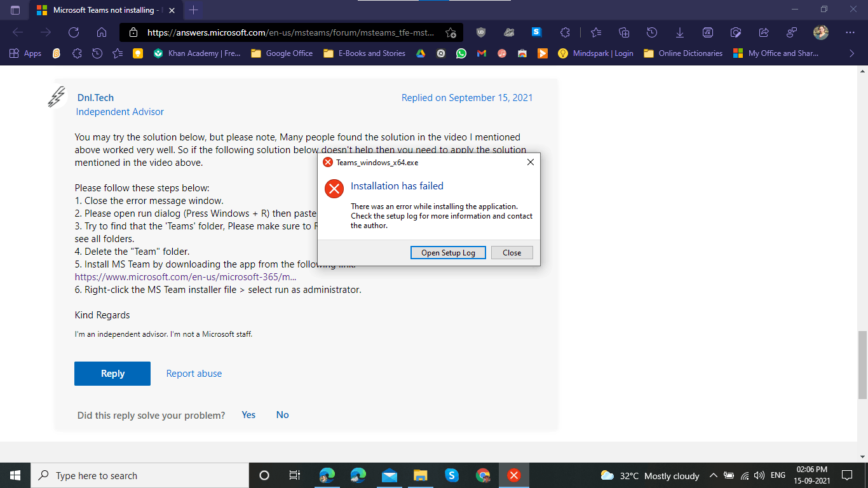Launch the Math Solver tool

pos(707,32)
